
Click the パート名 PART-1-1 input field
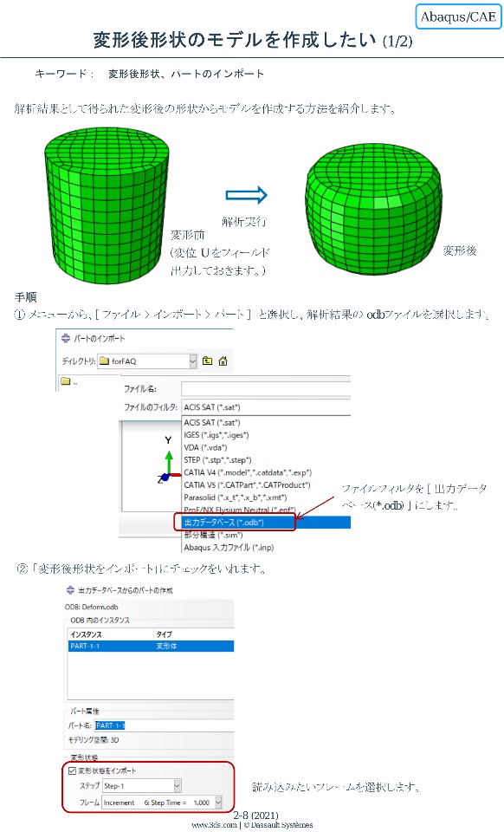point(164,725)
